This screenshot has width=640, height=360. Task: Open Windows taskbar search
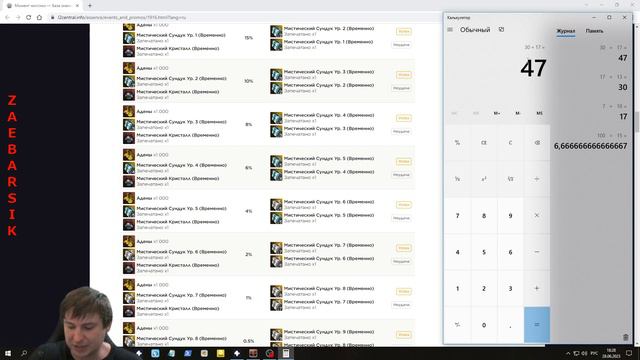click(24, 353)
